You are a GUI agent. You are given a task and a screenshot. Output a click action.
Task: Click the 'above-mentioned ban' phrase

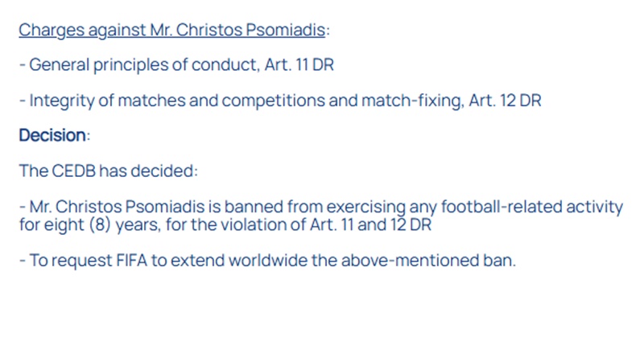pos(428,260)
